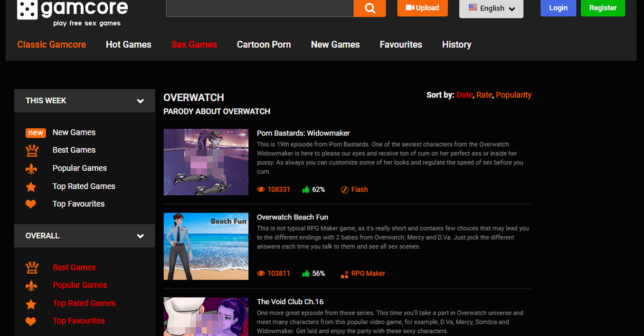Viewport: 644px width, 336px height.
Task: Select the Classic Gamcore menu item
Action: [x=51, y=45]
